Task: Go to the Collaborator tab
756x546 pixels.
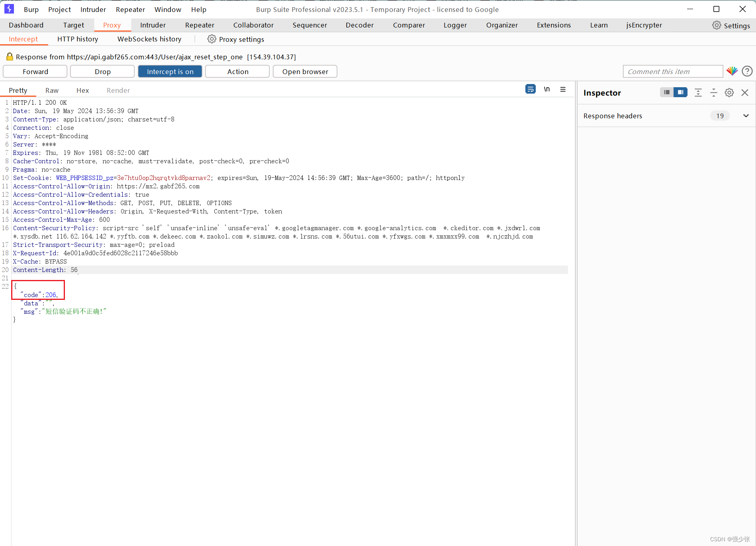Action: (x=253, y=25)
